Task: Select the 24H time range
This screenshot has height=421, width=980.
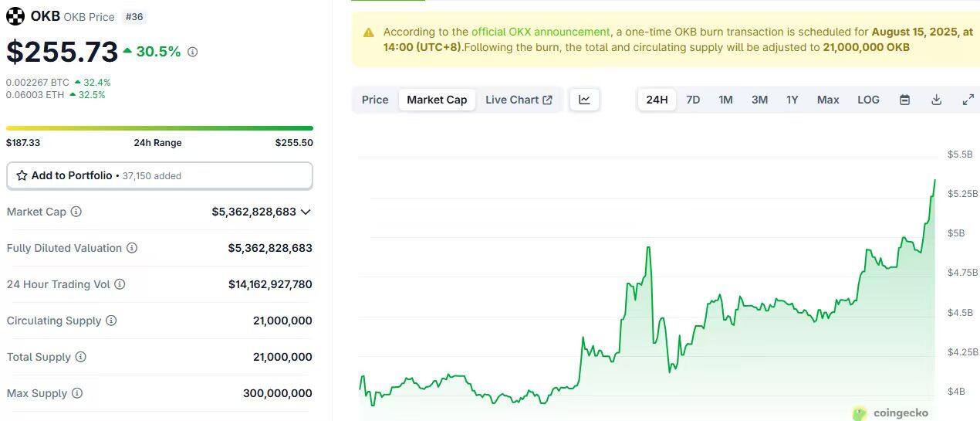Action: [x=657, y=100]
